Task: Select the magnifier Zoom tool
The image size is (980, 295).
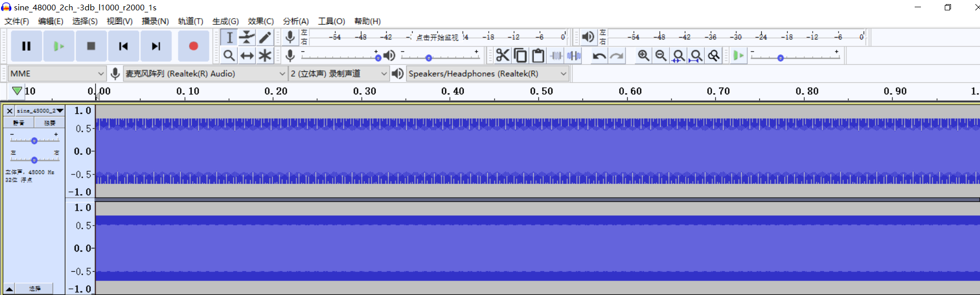Action: [x=229, y=55]
